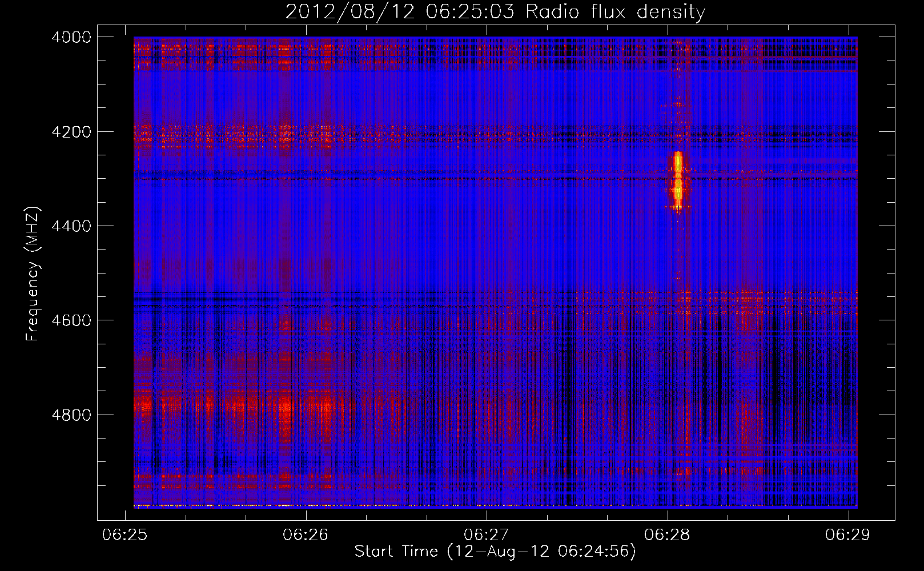Click the bright yellow burst in the spectrogram
This screenshot has height=571, width=924.
(x=678, y=180)
